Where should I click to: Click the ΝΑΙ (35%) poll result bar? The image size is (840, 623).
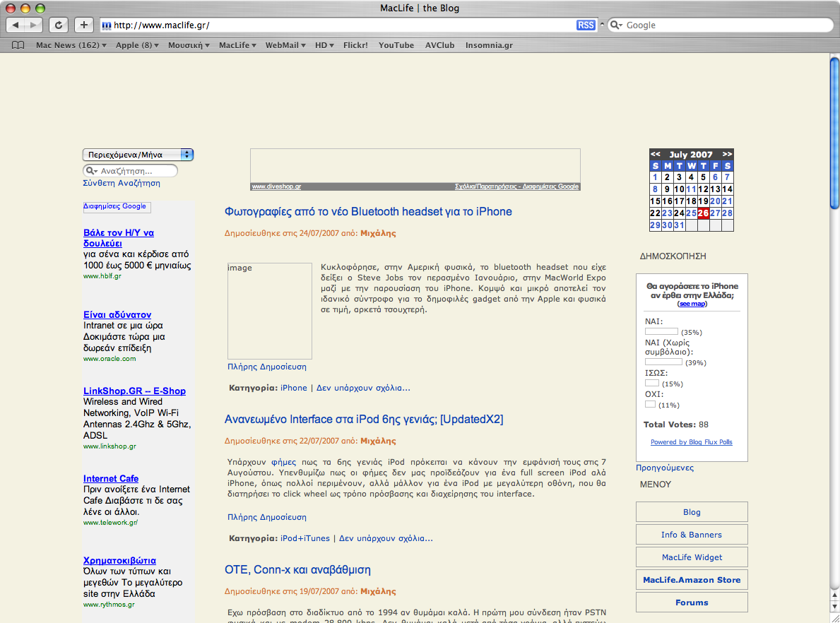point(661,331)
